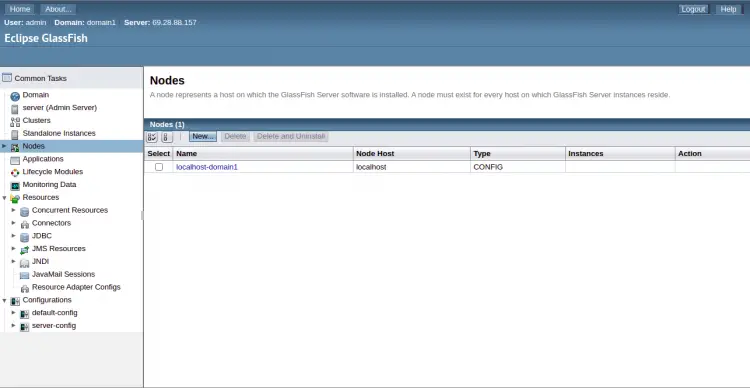Viewport: 750px width, 388px height.
Task: Click the Select All toolbar icon
Action: (x=152, y=137)
